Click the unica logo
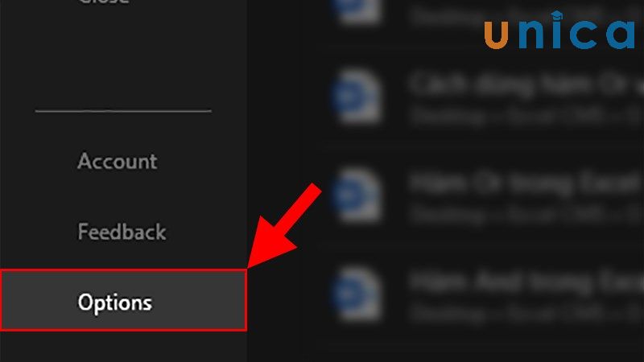This screenshot has height=362, width=644. [x=559, y=31]
